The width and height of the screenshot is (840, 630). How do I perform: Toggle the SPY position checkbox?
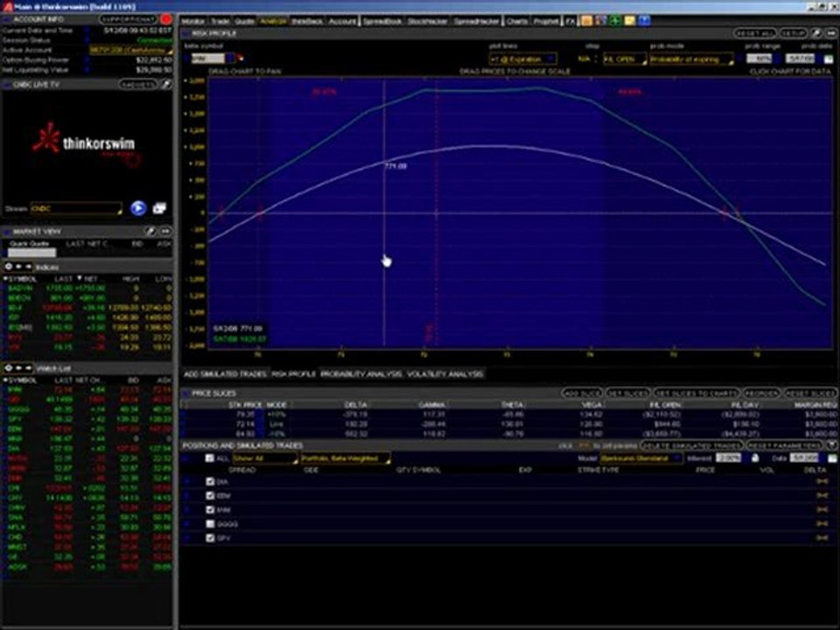pyautogui.click(x=210, y=538)
